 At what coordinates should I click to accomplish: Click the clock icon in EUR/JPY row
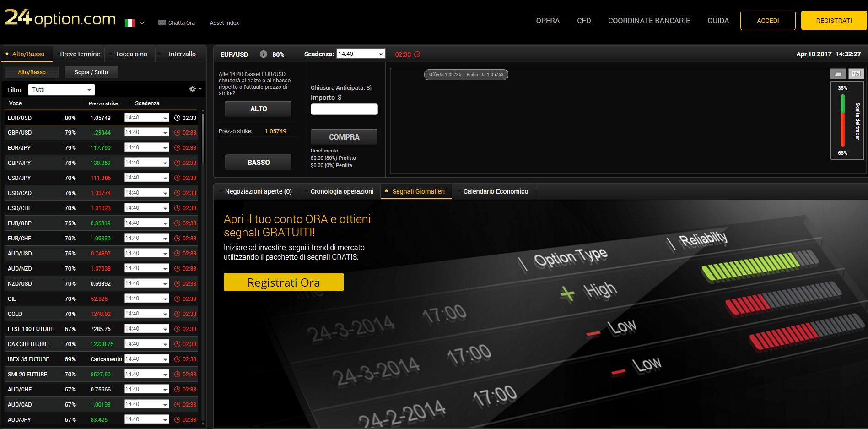tap(178, 148)
